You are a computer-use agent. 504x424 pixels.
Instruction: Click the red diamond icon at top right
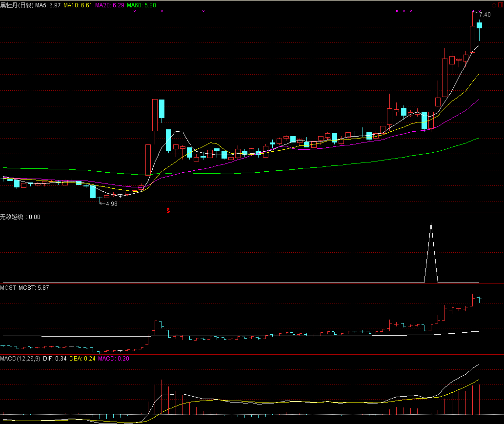(x=494, y=5)
